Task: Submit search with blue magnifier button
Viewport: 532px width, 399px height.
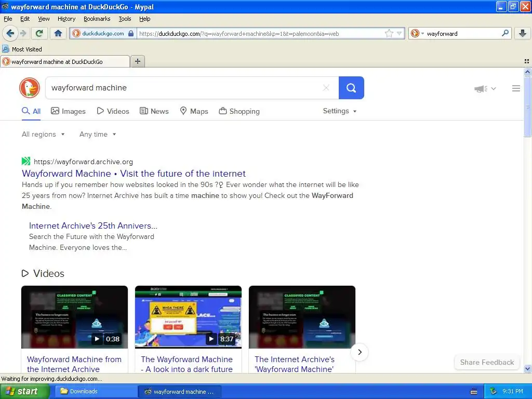Action: tap(351, 88)
